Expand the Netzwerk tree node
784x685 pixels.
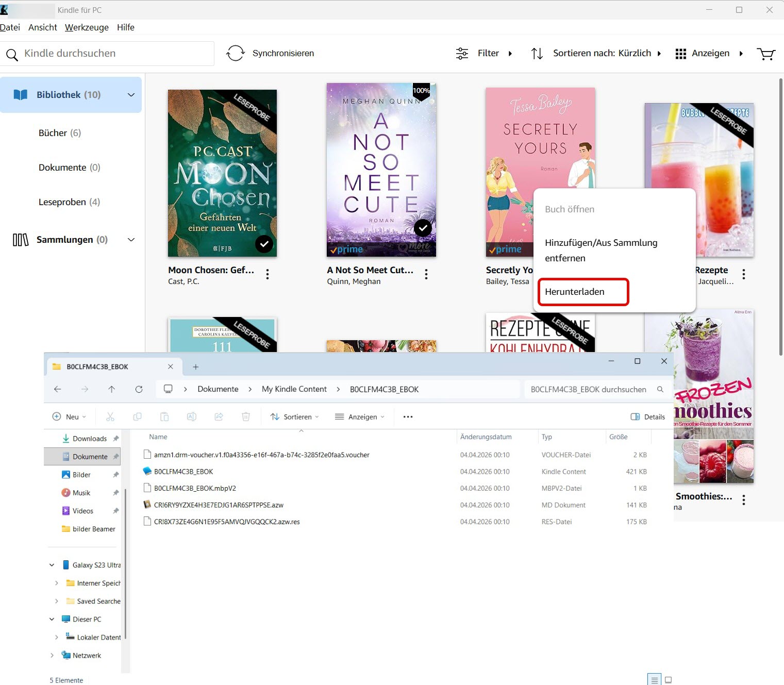(52, 655)
